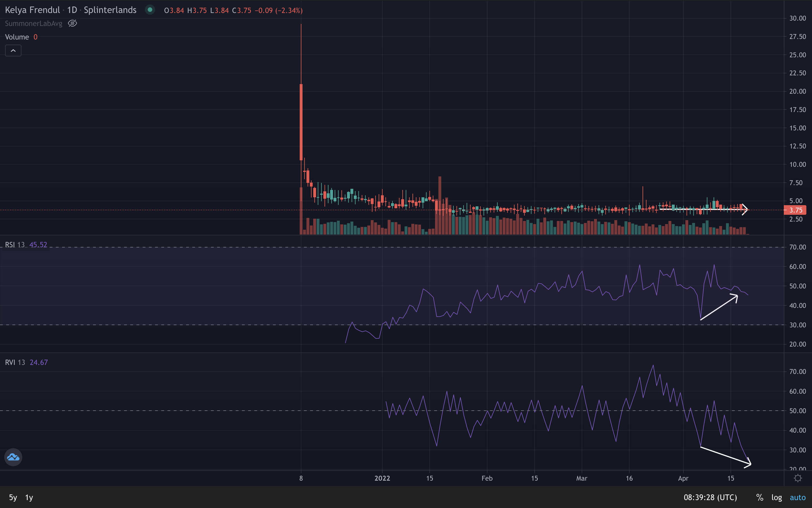Click the Feb label on time axis
The width and height of the screenshot is (812, 508).
[487, 478]
